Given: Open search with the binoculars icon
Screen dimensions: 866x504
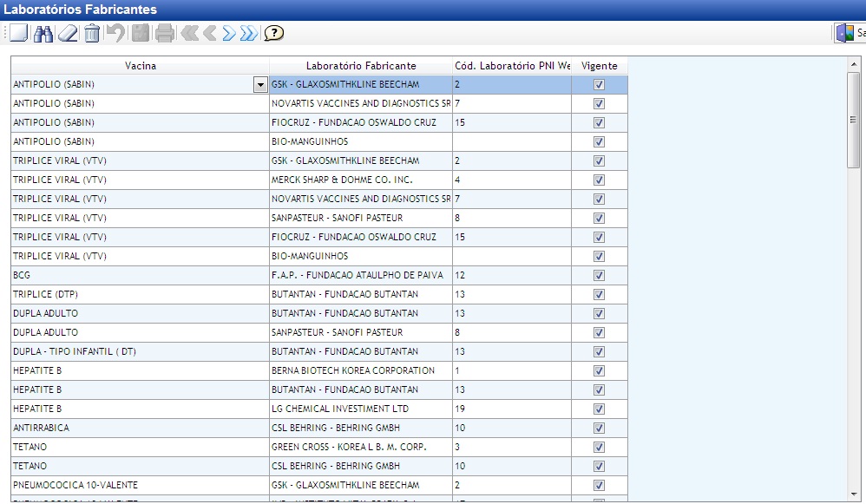Looking at the screenshot, I should tap(43, 34).
